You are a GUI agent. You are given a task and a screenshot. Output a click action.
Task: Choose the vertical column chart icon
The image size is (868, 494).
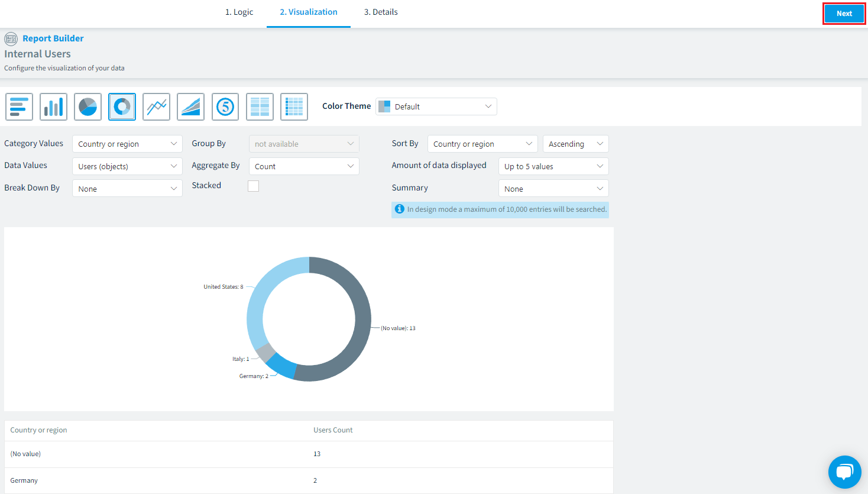53,106
